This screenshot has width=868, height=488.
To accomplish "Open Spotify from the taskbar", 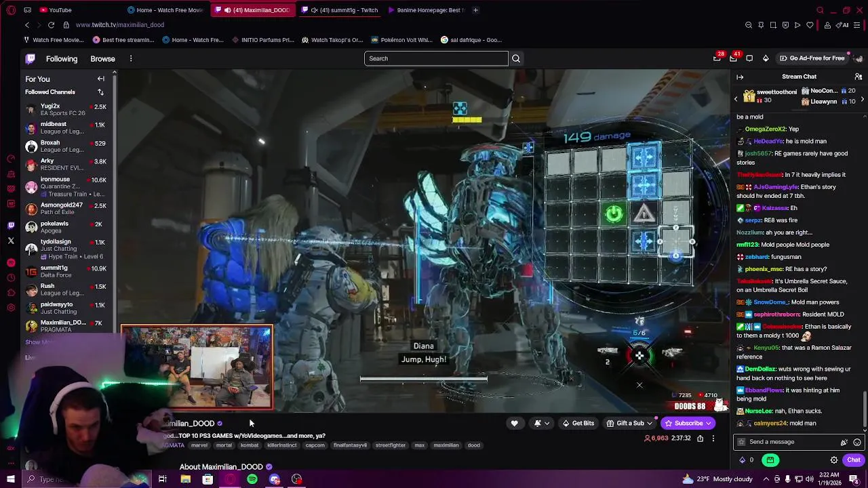I will tap(252, 479).
